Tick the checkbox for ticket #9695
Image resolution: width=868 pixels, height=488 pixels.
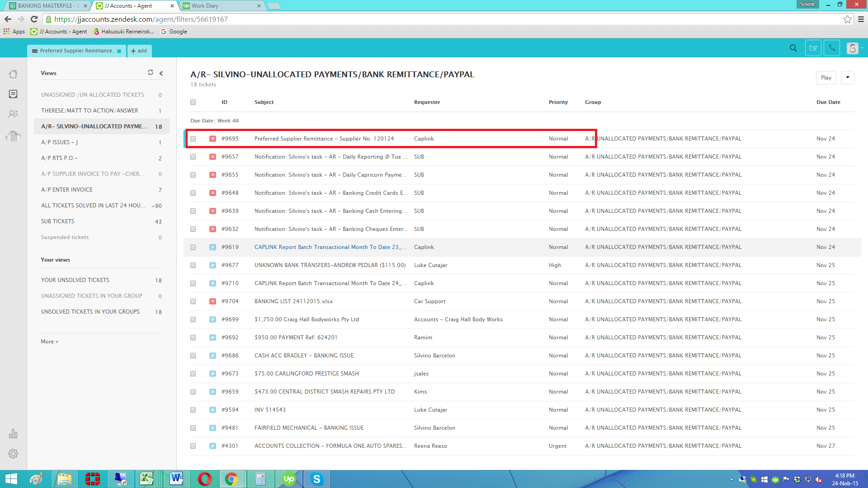click(x=193, y=139)
